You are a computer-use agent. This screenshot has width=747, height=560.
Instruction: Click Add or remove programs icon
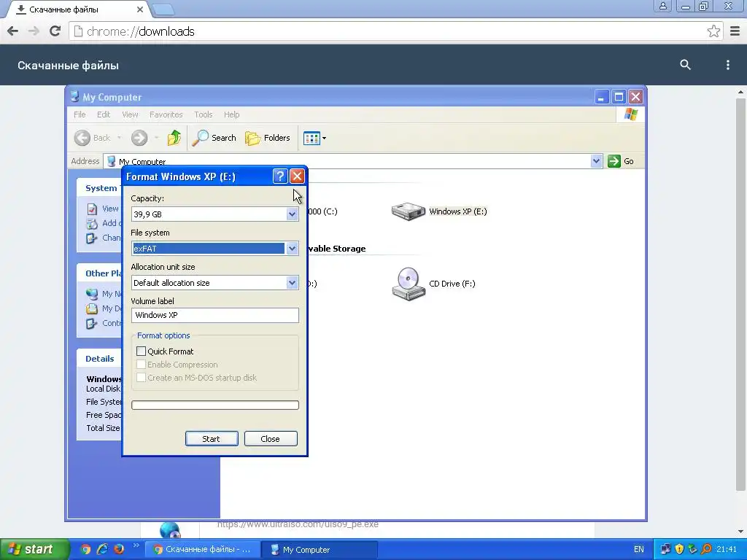pyautogui.click(x=92, y=223)
